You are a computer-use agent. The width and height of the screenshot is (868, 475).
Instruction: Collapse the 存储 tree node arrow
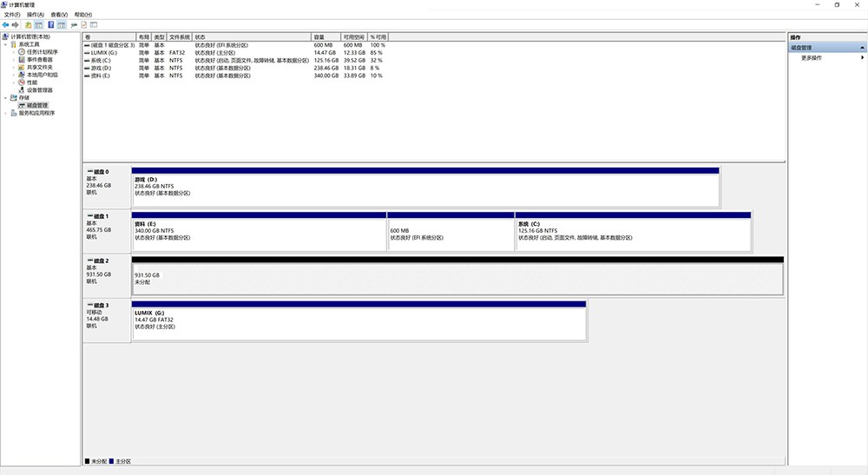point(6,97)
